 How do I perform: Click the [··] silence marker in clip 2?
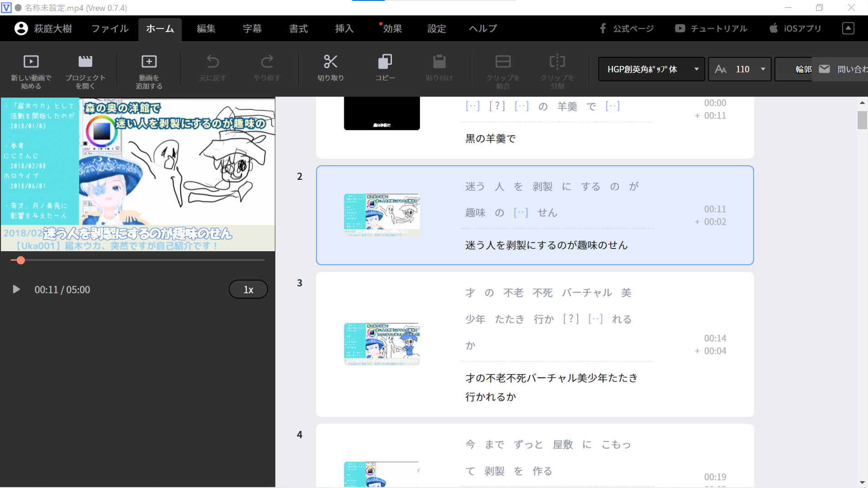[521, 213]
